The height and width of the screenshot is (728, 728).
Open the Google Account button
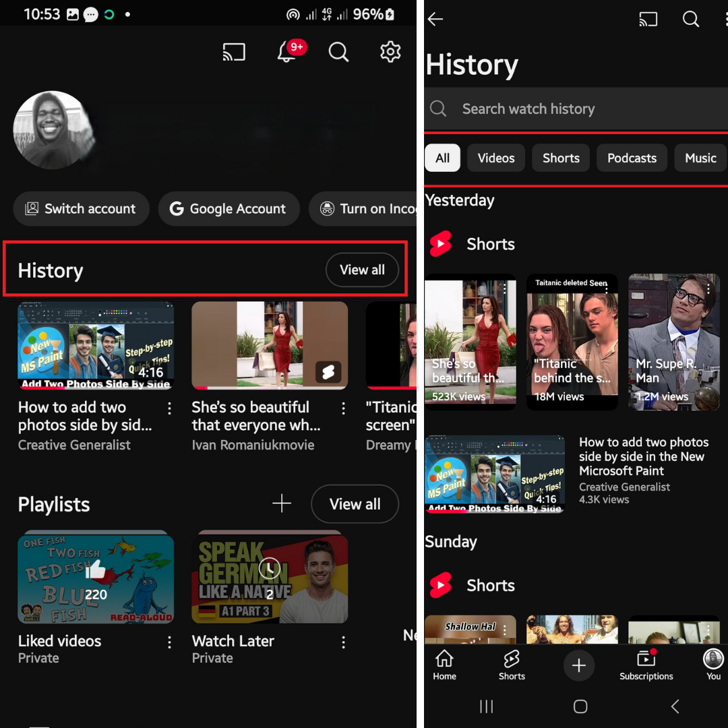coord(229,209)
